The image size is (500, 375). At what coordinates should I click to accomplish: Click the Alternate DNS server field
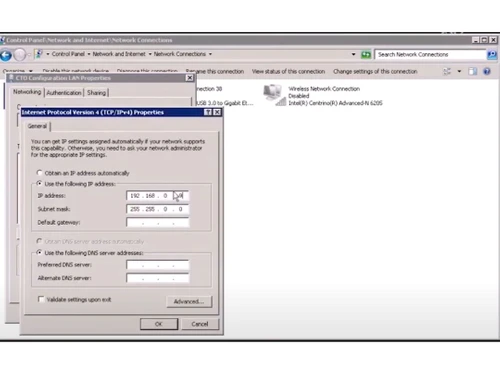click(157, 278)
